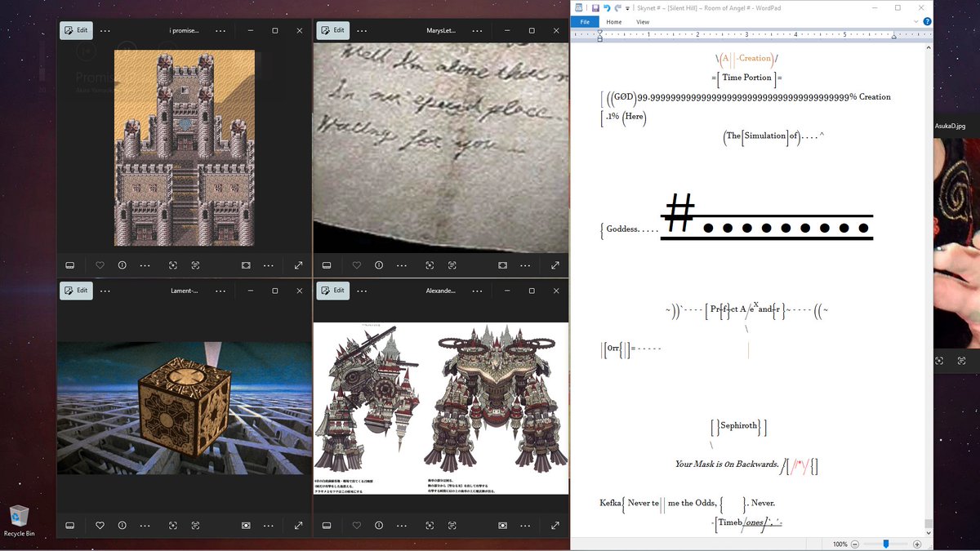Viewport: 980px width, 551px height.
Task: Click the WordPad vertical scrollbar thumb
Action: click(x=928, y=523)
